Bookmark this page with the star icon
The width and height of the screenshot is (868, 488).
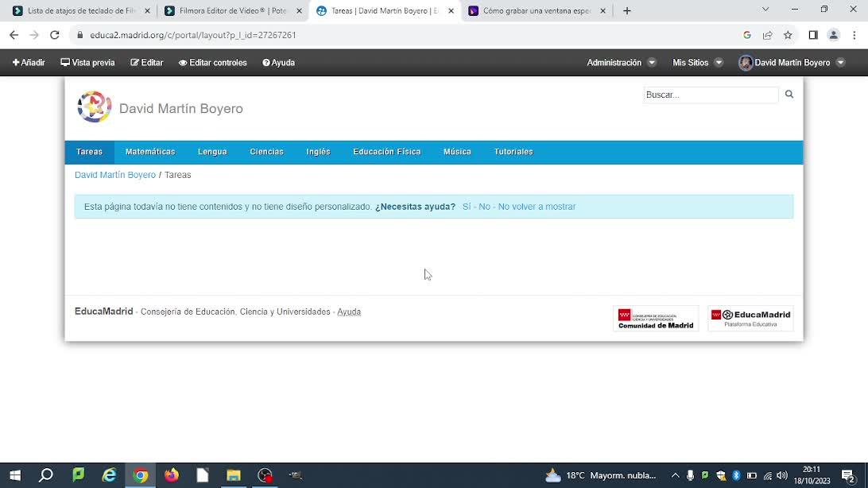click(x=788, y=35)
